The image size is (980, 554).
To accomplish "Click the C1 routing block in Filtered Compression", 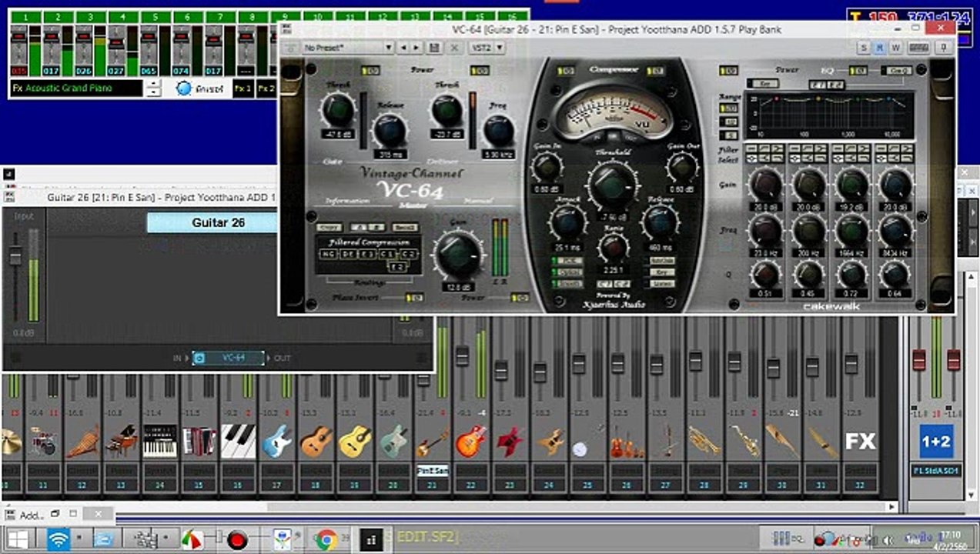I will (x=389, y=253).
